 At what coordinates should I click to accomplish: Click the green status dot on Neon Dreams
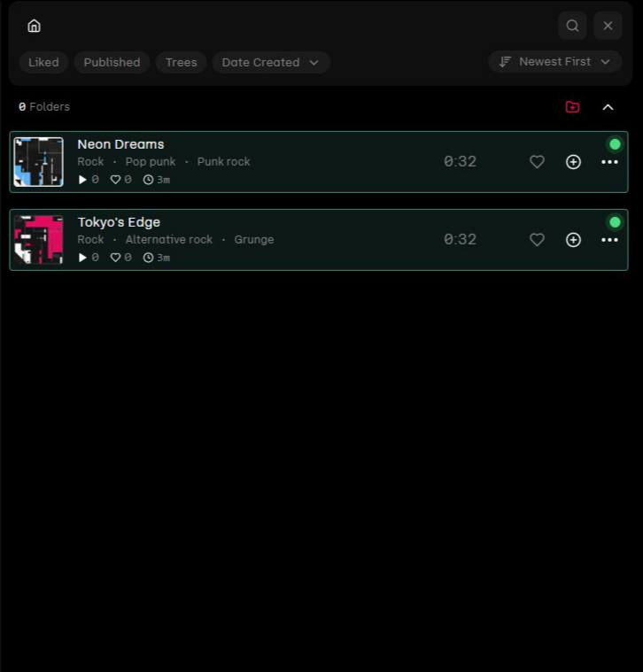615,144
